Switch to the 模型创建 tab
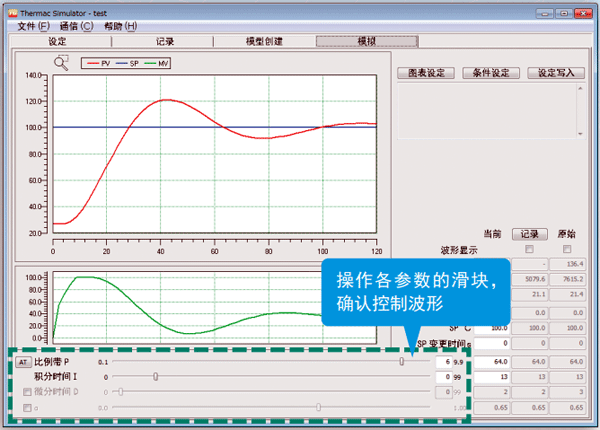Screen dimensions: 600x430 click(264, 41)
